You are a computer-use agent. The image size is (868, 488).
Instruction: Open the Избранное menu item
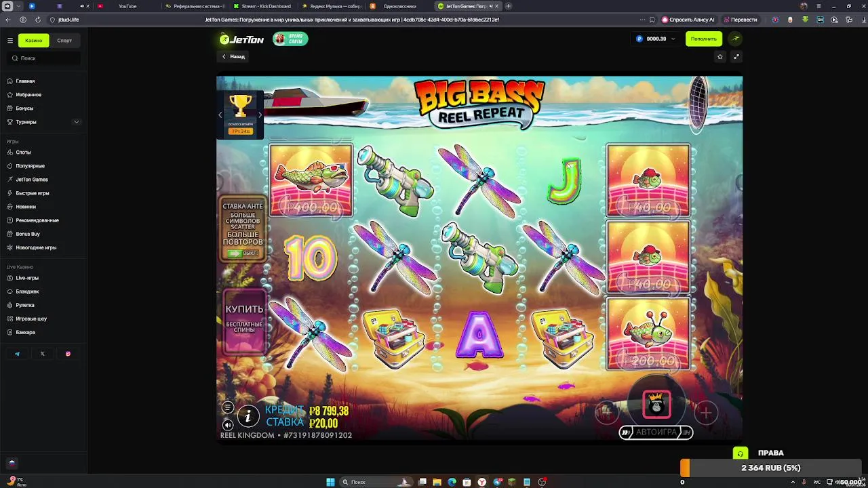pos(43,95)
